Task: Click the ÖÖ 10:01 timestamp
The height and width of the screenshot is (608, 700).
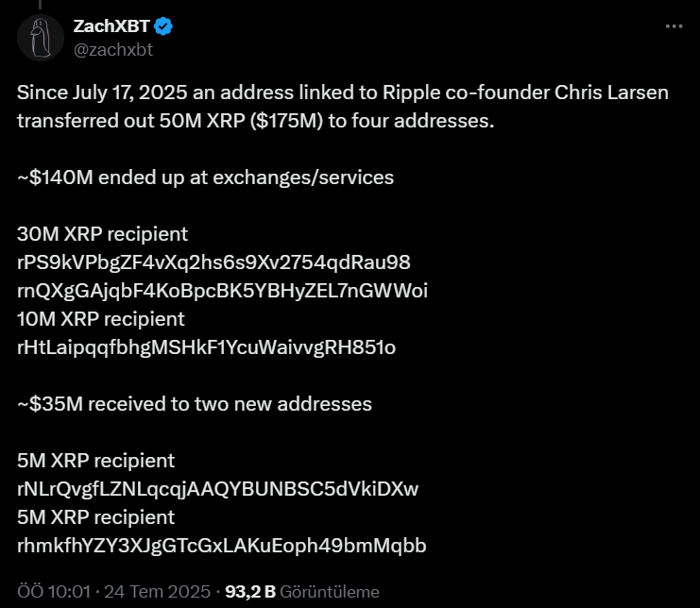Action: point(53,592)
